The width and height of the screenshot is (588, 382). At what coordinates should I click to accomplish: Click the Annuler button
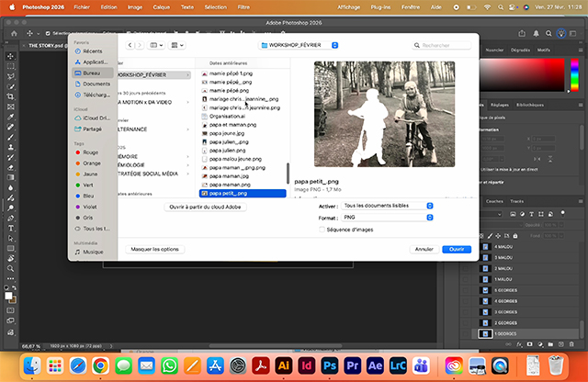424,249
